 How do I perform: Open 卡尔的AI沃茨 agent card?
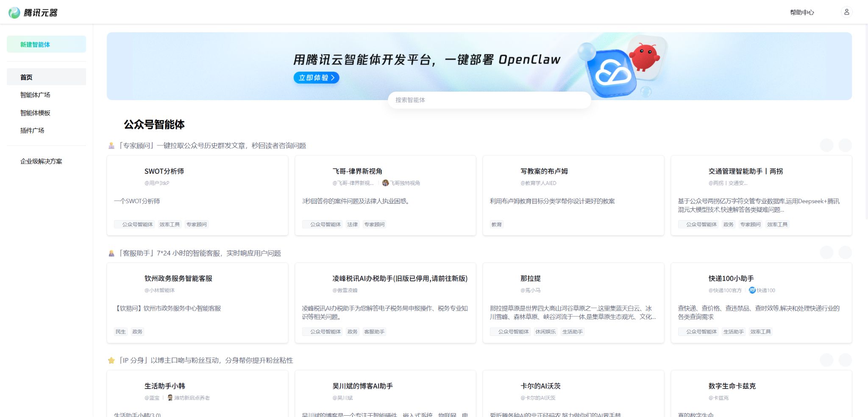573,394
